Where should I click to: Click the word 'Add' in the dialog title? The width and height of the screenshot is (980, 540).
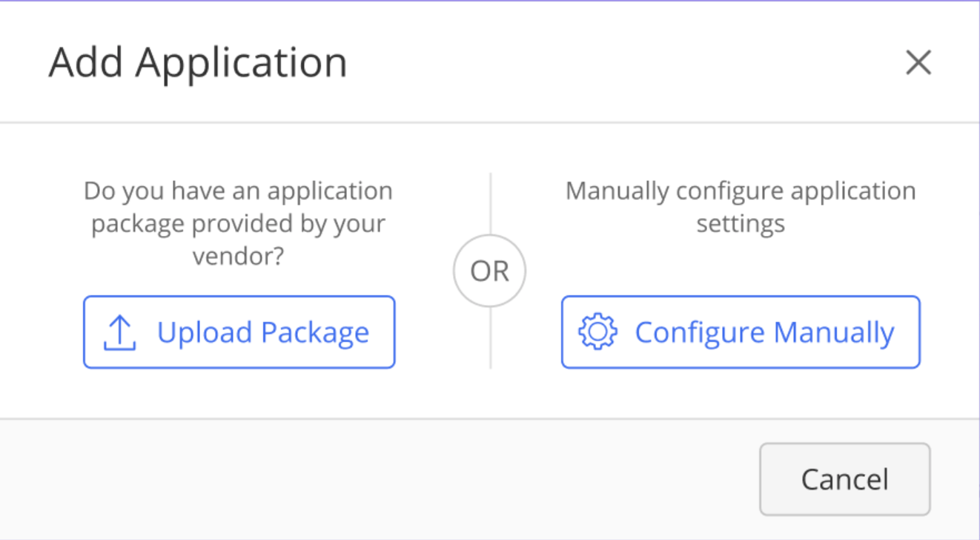click(x=87, y=63)
